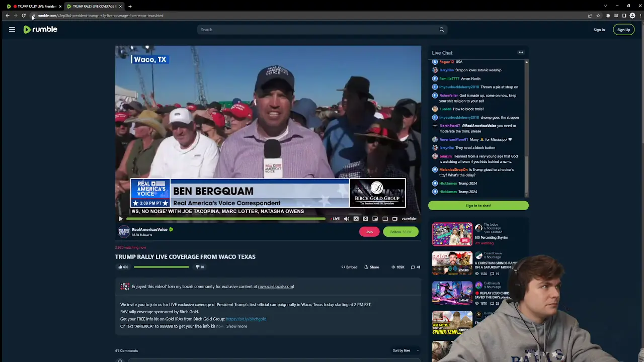Image resolution: width=644 pixels, height=362 pixels.
Task: Enable theater mode in the player
Action: click(x=385, y=218)
